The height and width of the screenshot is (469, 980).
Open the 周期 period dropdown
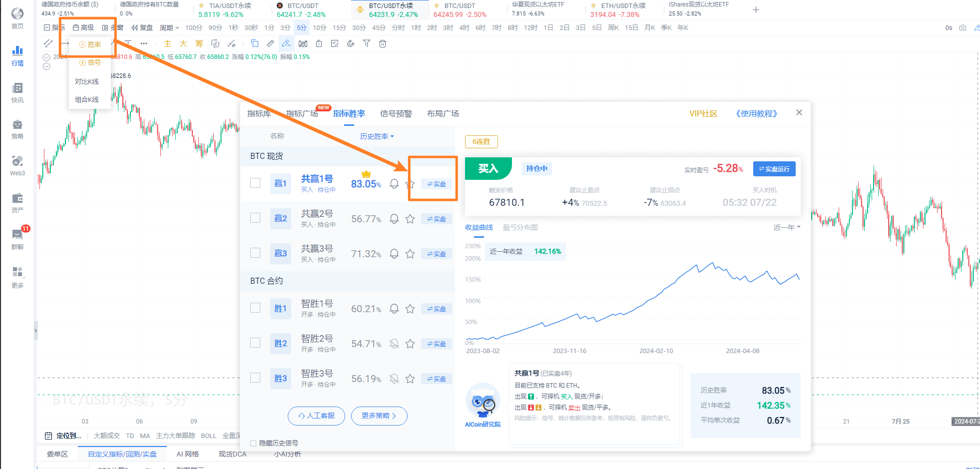[169, 28]
